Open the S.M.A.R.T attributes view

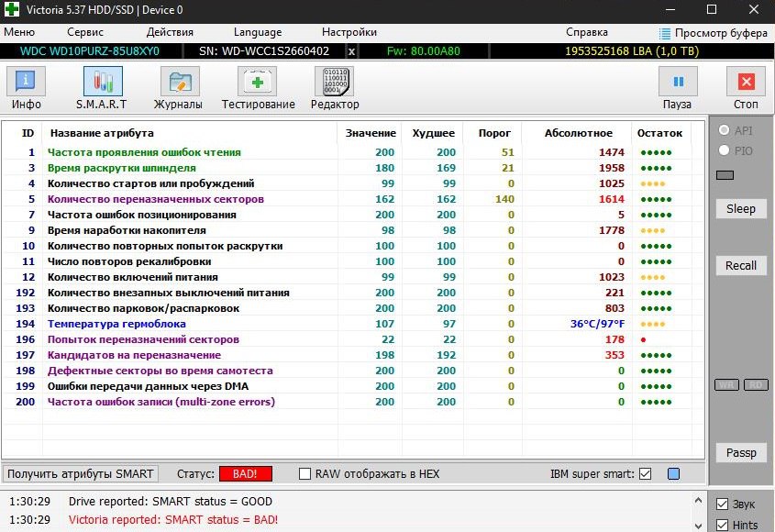pos(103,88)
